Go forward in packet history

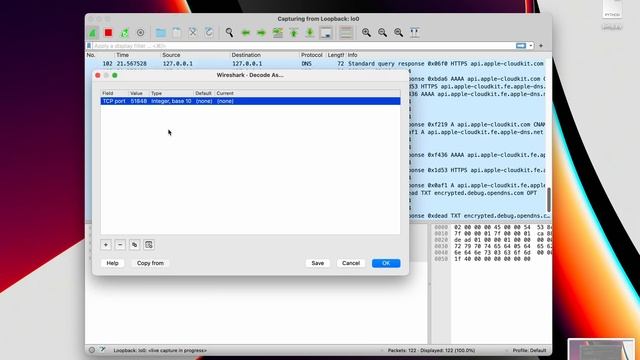pyautogui.click(x=261, y=33)
